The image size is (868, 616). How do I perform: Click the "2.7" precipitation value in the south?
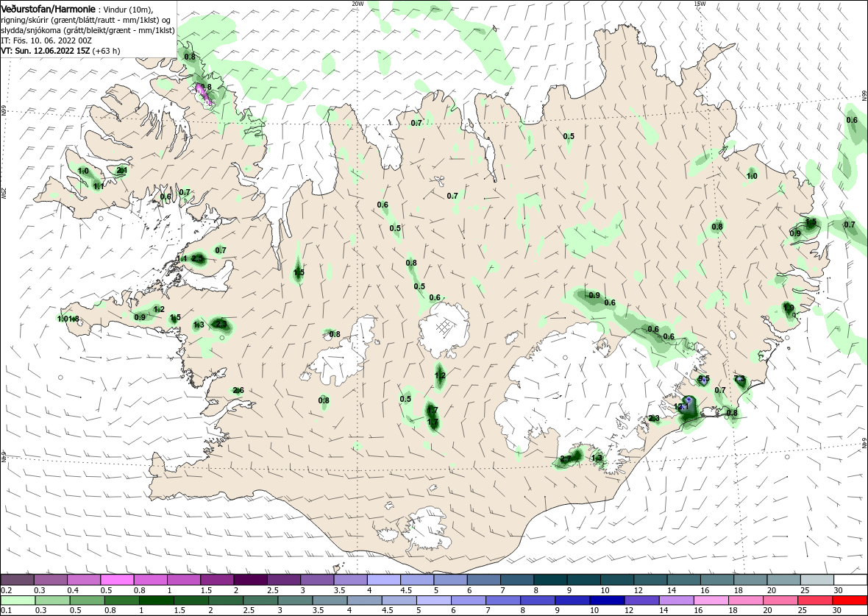pos(565,459)
